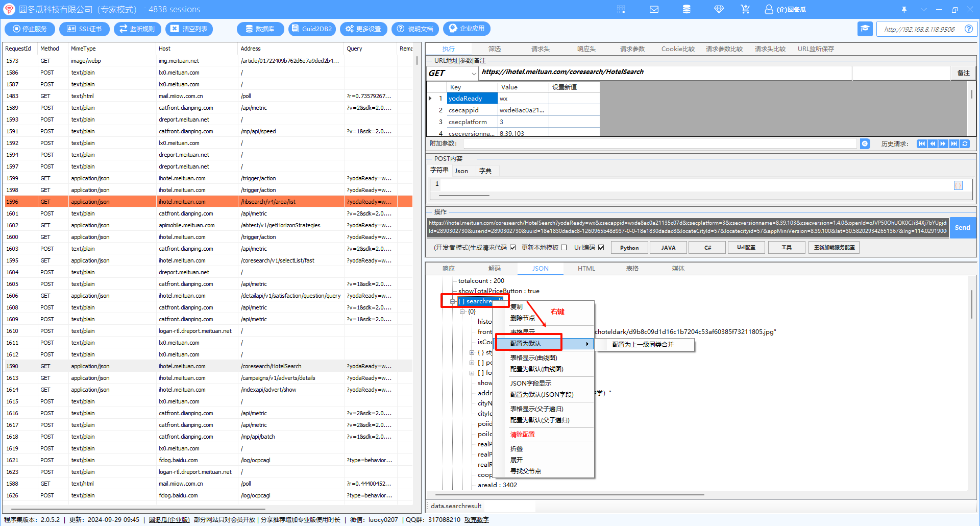Click the mail envelope icon in title bar
Screen dimensions: 980x526
point(654,9)
